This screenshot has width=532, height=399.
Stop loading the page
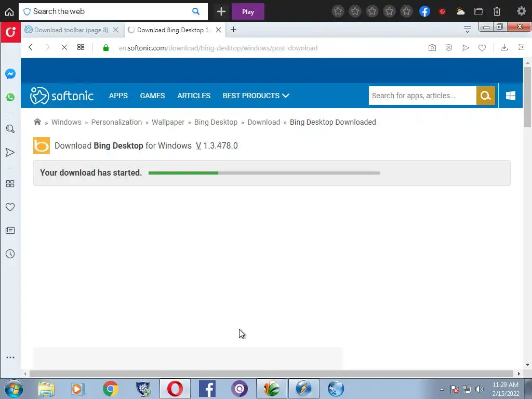pos(64,47)
